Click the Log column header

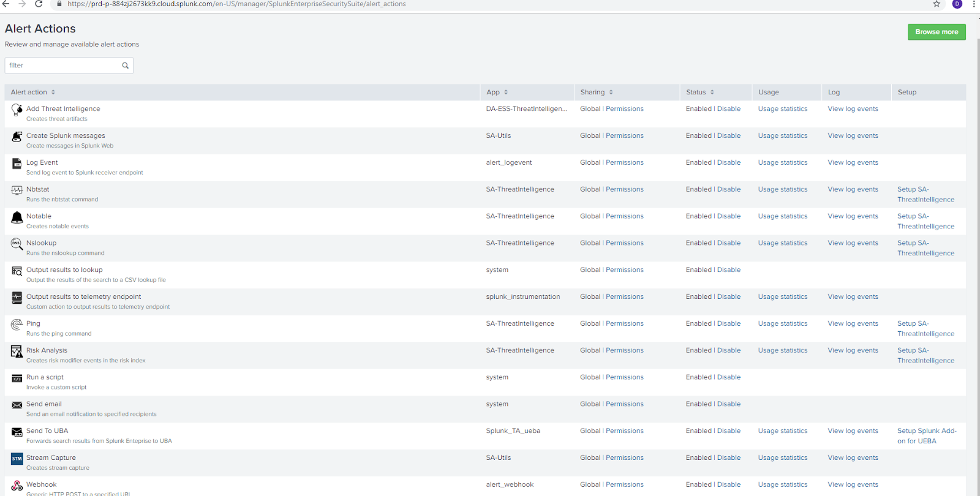[834, 92]
